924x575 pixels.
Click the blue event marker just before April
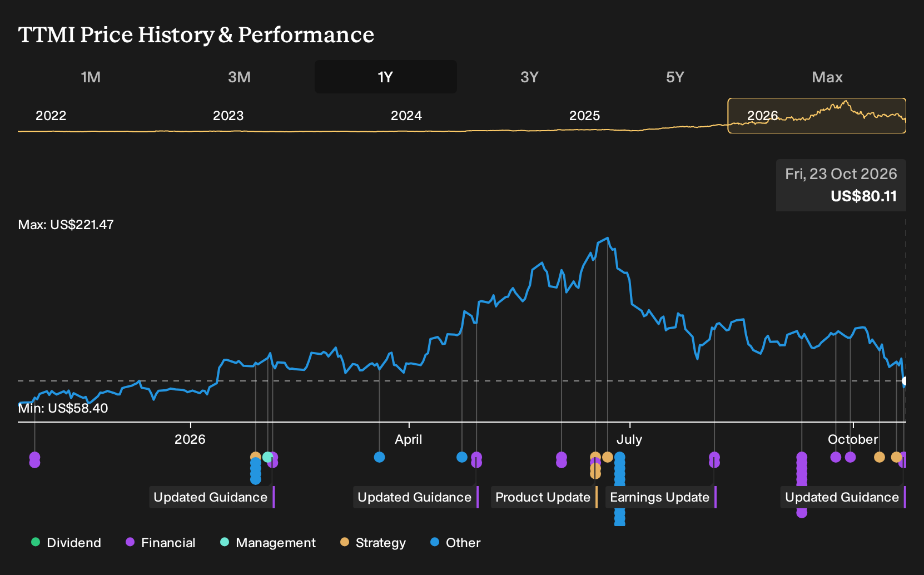(x=380, y=457)
